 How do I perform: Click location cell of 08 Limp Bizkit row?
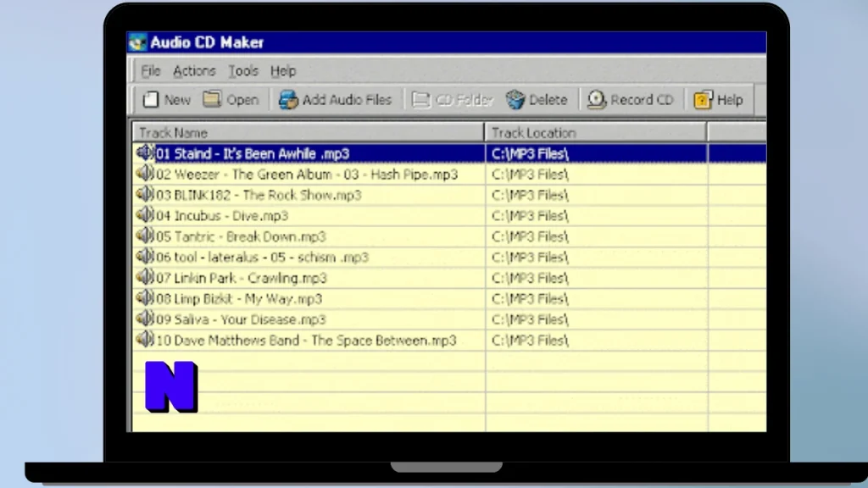[597, 299]
